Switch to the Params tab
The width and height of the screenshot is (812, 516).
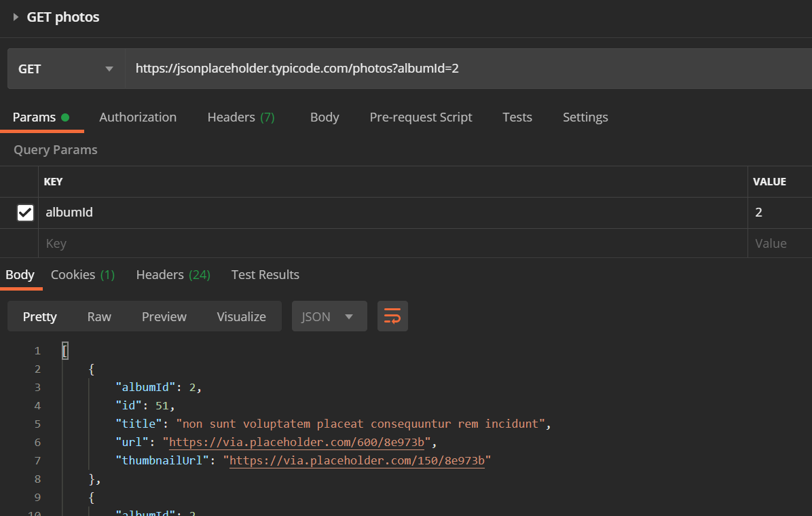pyautogui.click(x=41, y=117)
